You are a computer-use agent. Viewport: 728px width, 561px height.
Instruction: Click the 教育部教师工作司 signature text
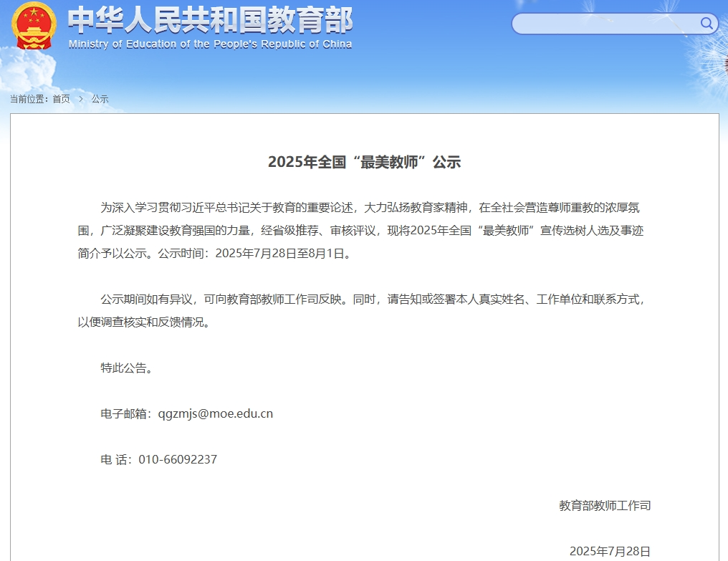[x=605, y=505]
